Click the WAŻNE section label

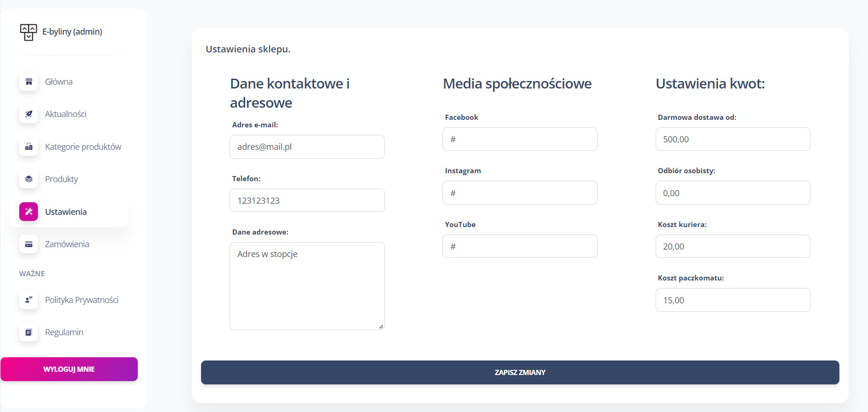[32, 273]
